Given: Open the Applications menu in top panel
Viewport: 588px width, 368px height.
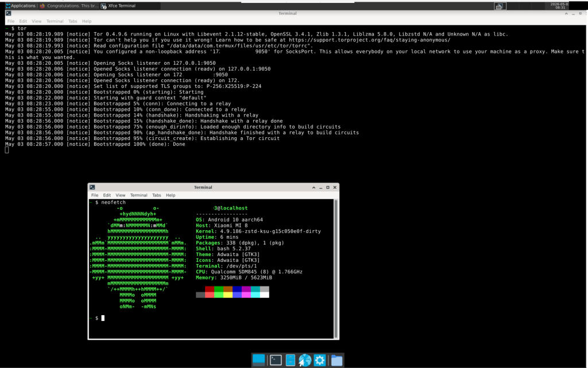Looking at the screenshot, I should coord(20,6).
